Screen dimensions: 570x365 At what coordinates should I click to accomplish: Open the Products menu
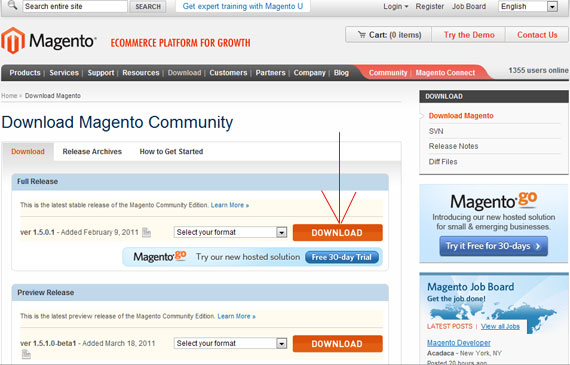tap(25, 73)
